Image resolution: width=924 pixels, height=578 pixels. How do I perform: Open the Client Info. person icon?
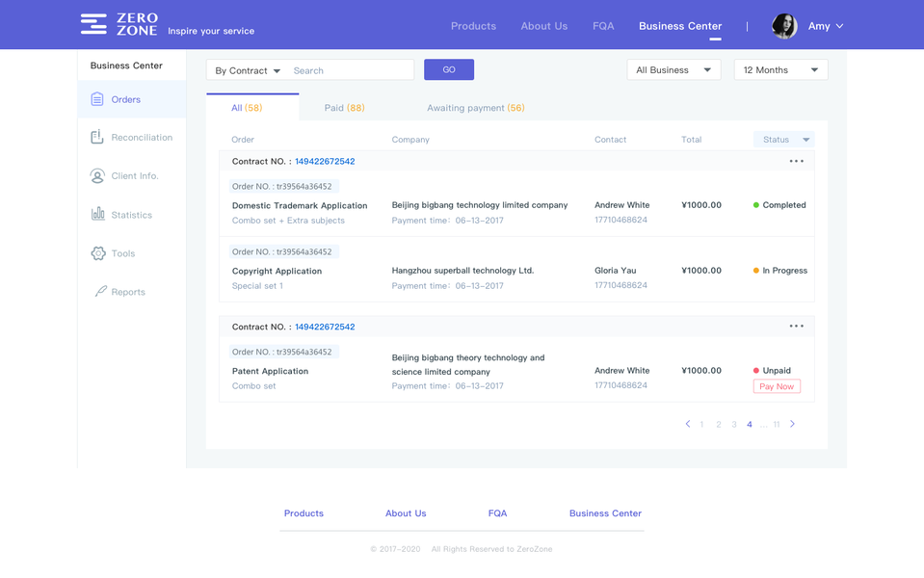click(97, 175)
